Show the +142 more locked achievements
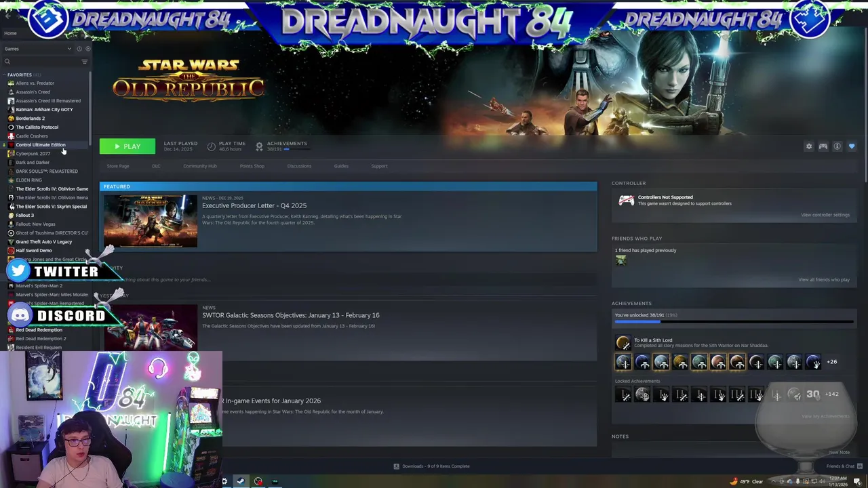 coord(831,394)
